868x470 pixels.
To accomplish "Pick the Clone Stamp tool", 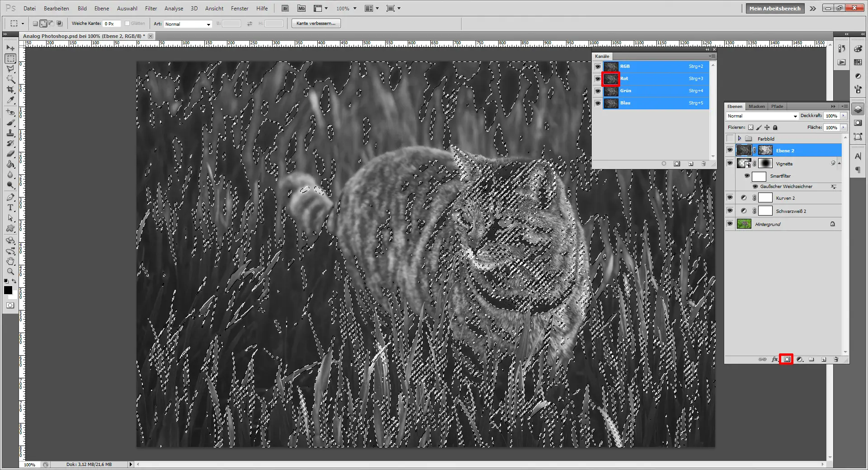I will click(x=10, y=133).
